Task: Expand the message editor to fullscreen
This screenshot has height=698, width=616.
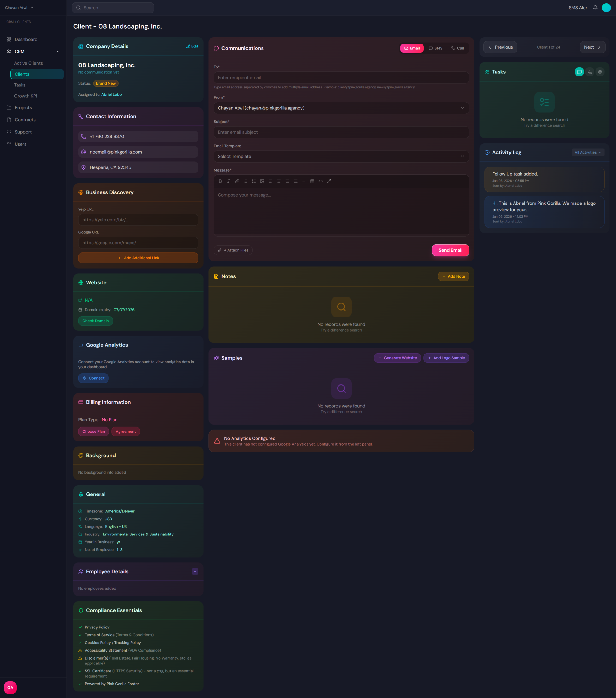Action: click(329, 181)
